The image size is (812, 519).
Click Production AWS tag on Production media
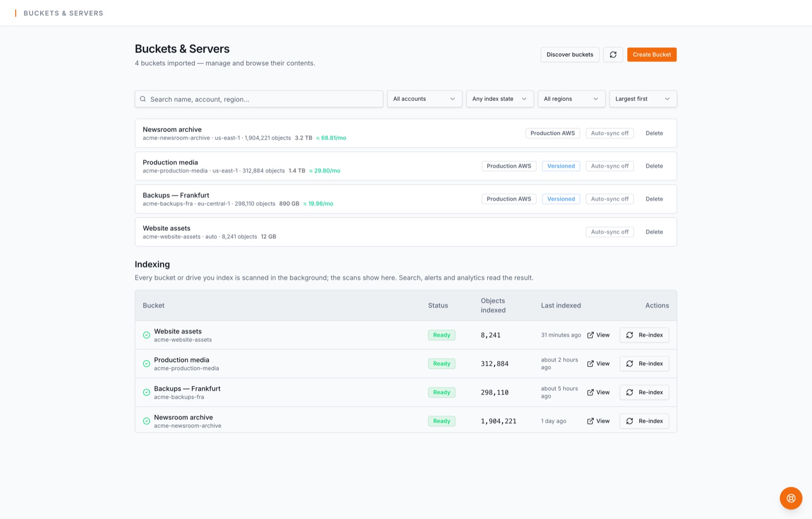tap(509, 166)
